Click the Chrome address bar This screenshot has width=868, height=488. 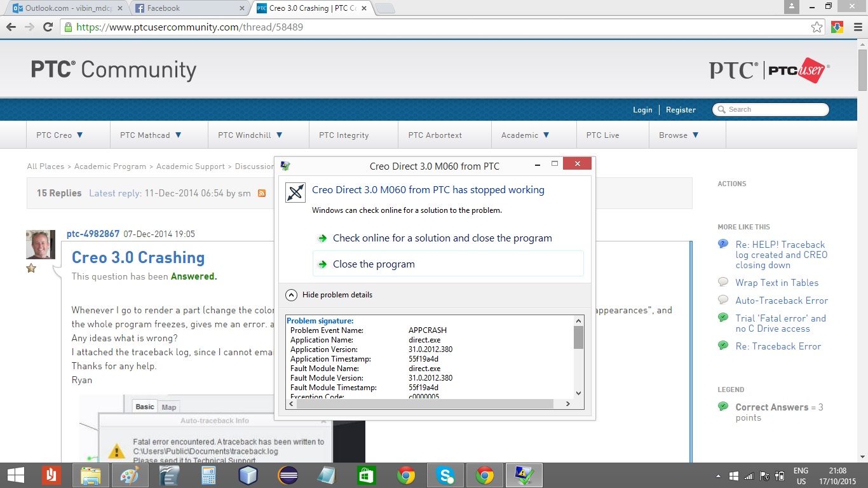pyautogui.click(x=442, y=27)
